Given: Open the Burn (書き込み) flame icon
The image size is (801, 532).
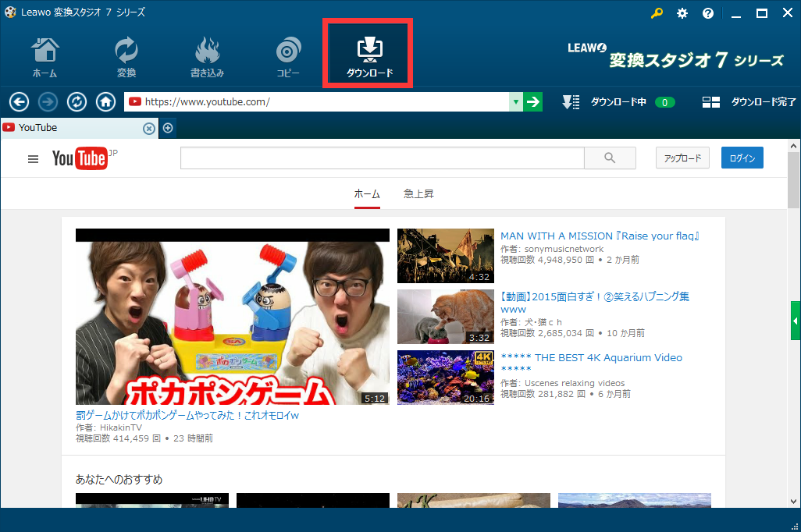Looking at the screenshot, I should point(207,57).
